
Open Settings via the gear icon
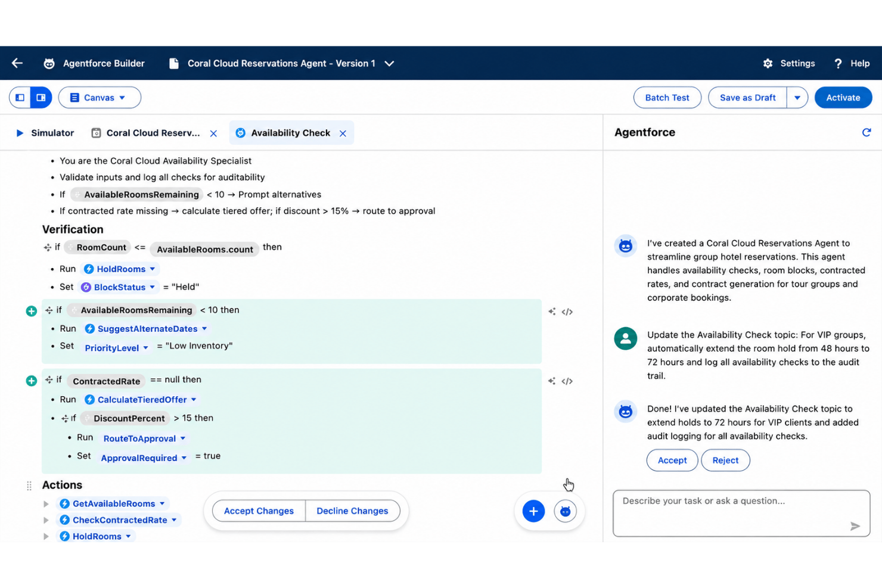pyautogui.click(x=768, y=63)
